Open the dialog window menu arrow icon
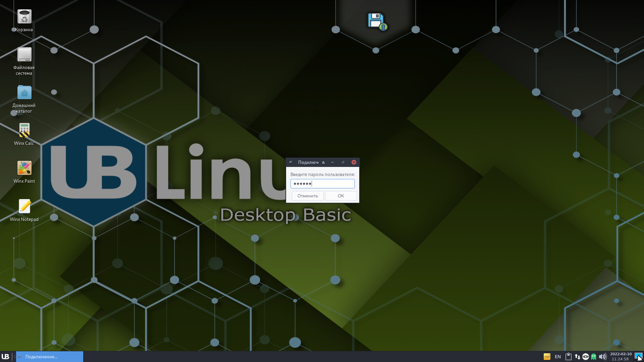The image size is (644, 362). (x=291, y=162)
